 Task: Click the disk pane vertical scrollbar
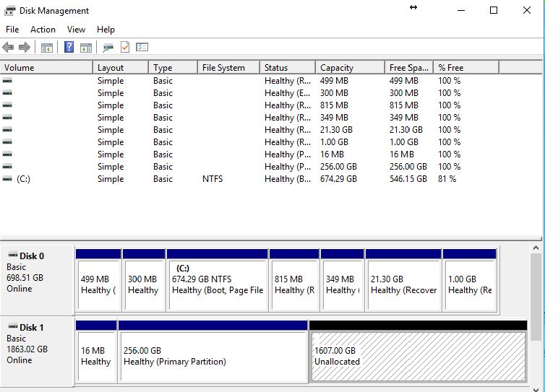click(x=536, y=296)
